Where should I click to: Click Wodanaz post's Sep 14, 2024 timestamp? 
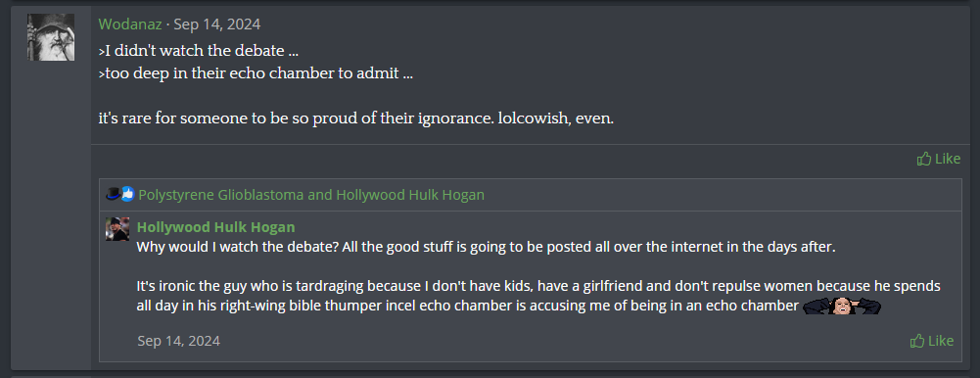pos(217,24)
